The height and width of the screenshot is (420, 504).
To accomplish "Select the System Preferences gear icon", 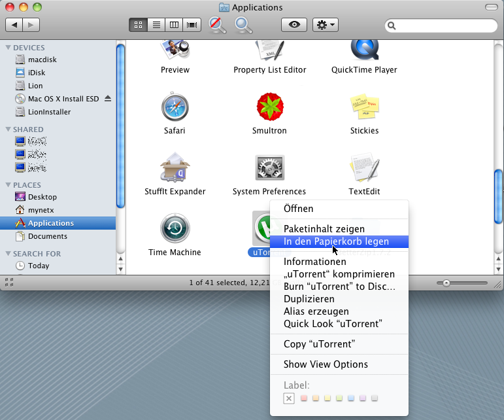I will 270,167.
